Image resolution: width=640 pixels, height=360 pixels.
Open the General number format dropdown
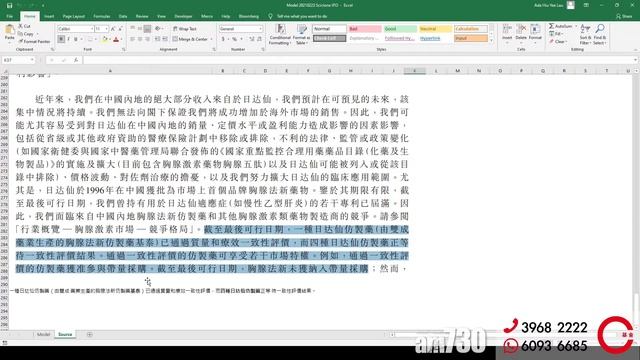pyautogui.click(x=240, y=29)
